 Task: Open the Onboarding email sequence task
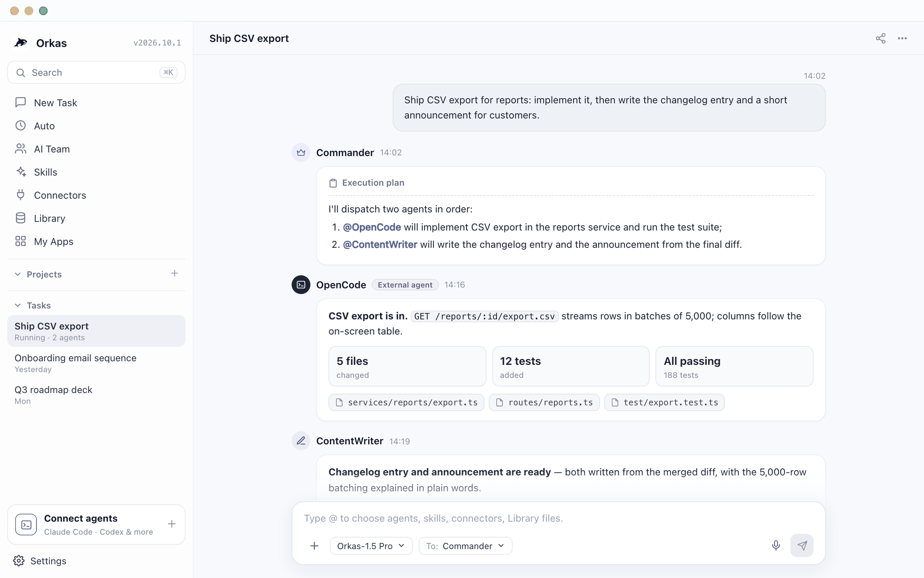click(96, 363)
